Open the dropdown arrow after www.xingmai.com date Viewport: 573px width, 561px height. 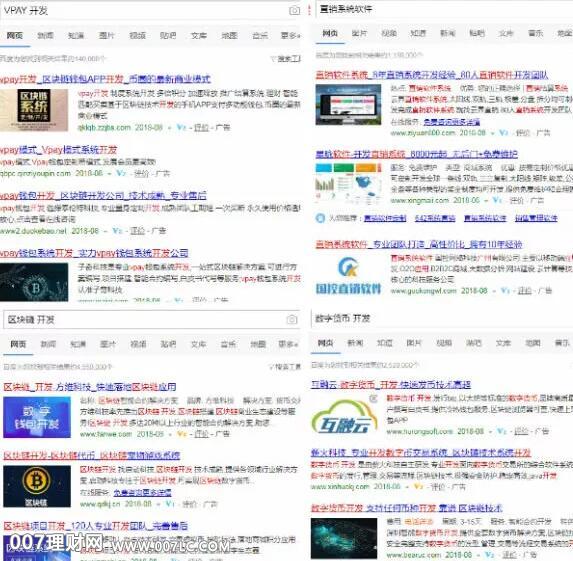(x=486, y=201)
